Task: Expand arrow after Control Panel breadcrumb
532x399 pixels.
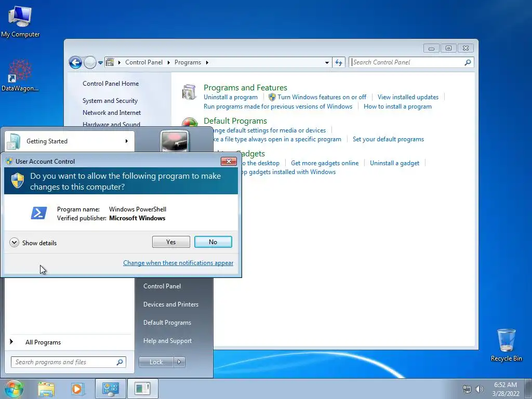Action: coord(169,62)
